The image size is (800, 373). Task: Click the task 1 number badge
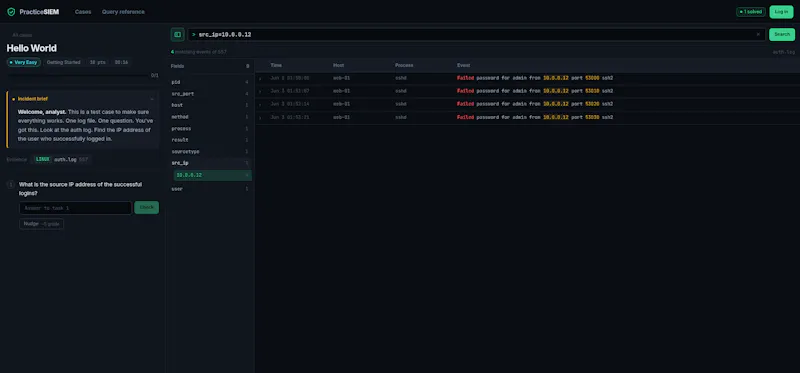(x=11, y=185)
